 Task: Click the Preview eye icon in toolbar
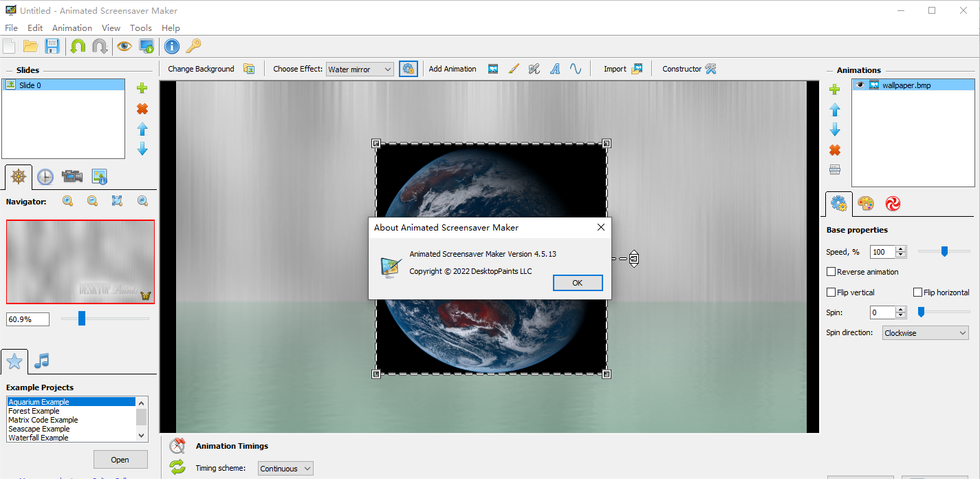[x=124, y=46]
